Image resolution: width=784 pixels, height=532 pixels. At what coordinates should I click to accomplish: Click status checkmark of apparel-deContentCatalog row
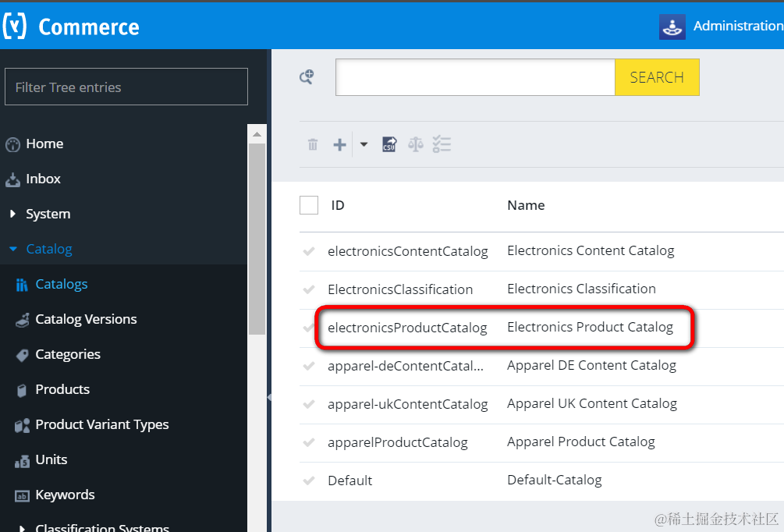pyautogui.click(x=308, y=366)
